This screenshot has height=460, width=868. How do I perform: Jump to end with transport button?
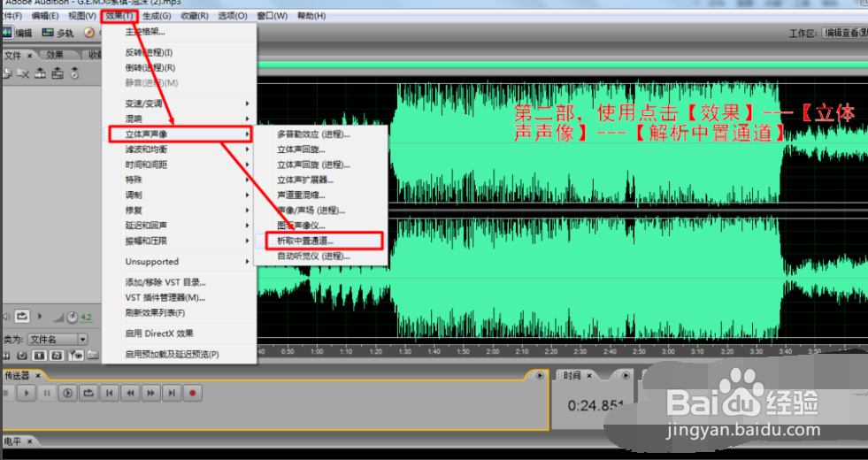(x=173, y=393)
